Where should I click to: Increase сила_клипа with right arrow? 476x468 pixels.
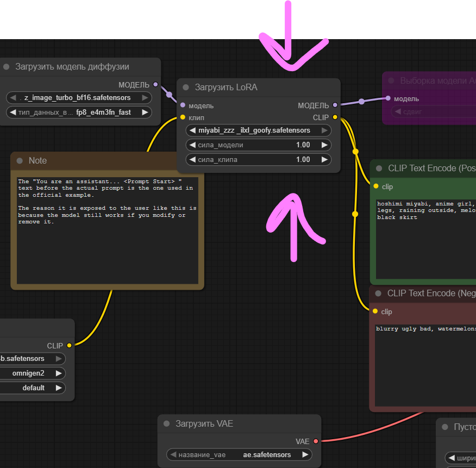[324, 159]
